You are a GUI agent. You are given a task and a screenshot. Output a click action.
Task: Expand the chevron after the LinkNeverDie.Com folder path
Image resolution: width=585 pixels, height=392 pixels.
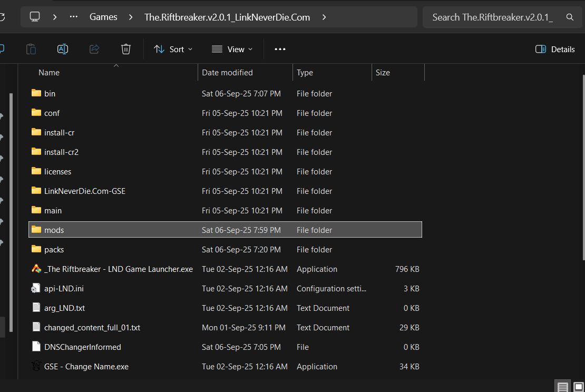tap(324, 17)
